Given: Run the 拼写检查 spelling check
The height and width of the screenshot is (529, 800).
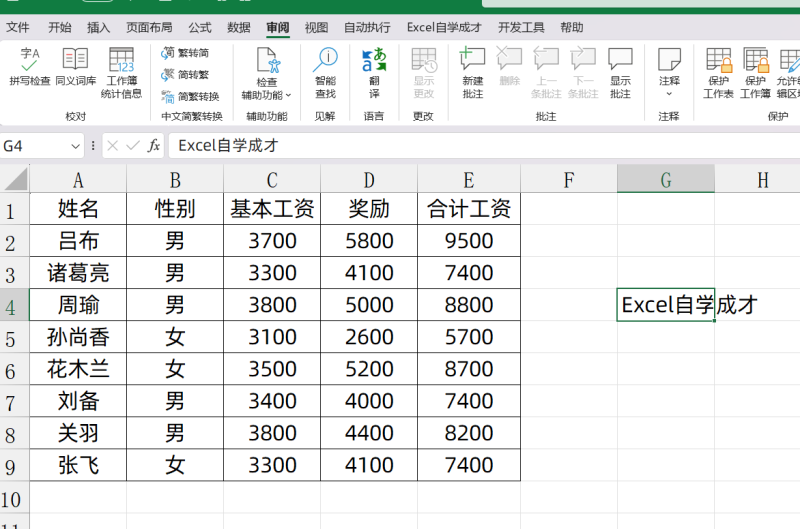Looking at the screenshot, I should point(30,67).
